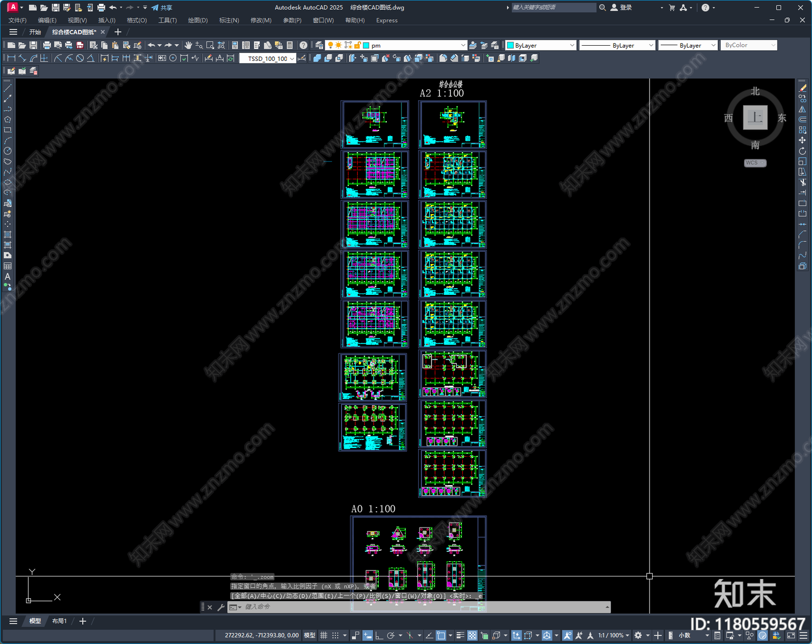Click the Plot printer icon
The width and height of the screenshot is (812, 644).
47,45
